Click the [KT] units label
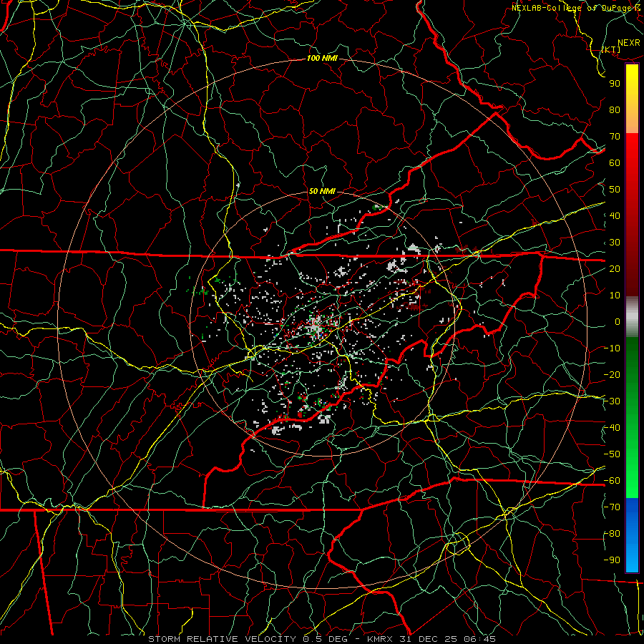 [x=611, y=49]
